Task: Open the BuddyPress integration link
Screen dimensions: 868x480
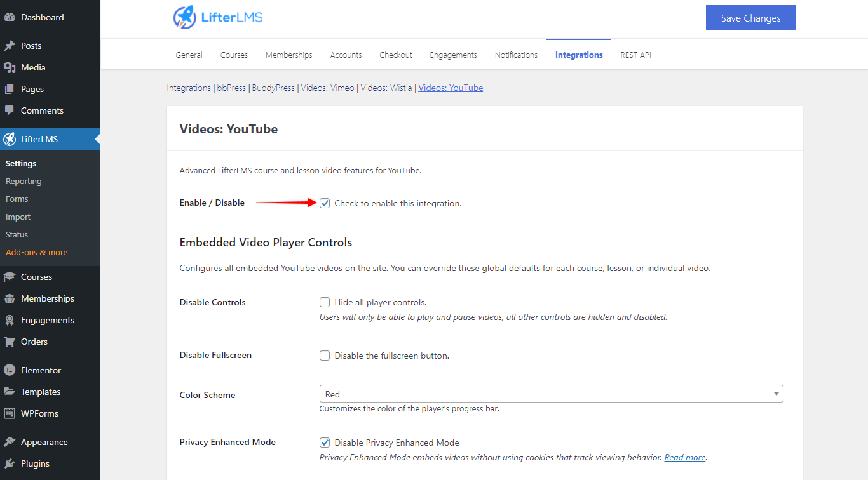Action: pos(273,88)
